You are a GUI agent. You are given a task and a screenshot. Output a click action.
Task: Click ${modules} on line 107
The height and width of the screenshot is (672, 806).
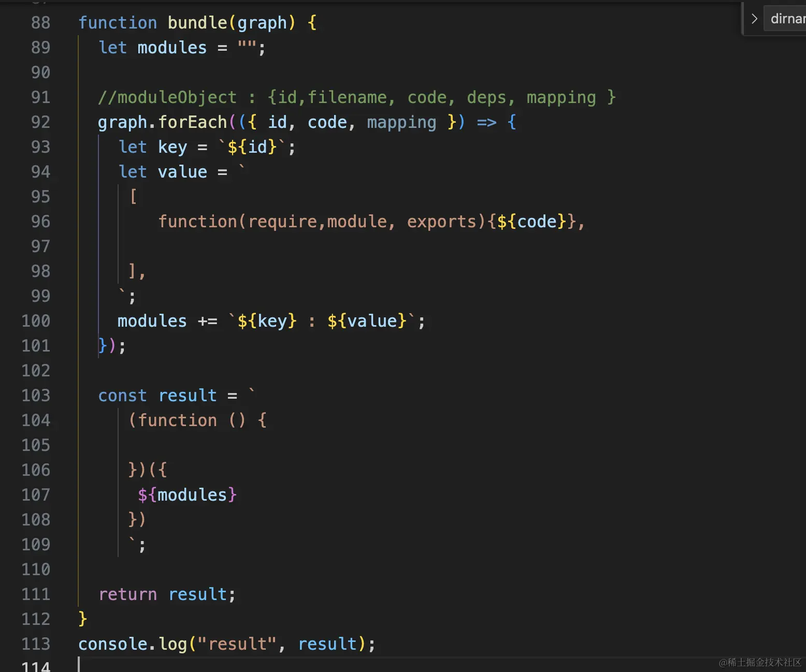(187, 495)
